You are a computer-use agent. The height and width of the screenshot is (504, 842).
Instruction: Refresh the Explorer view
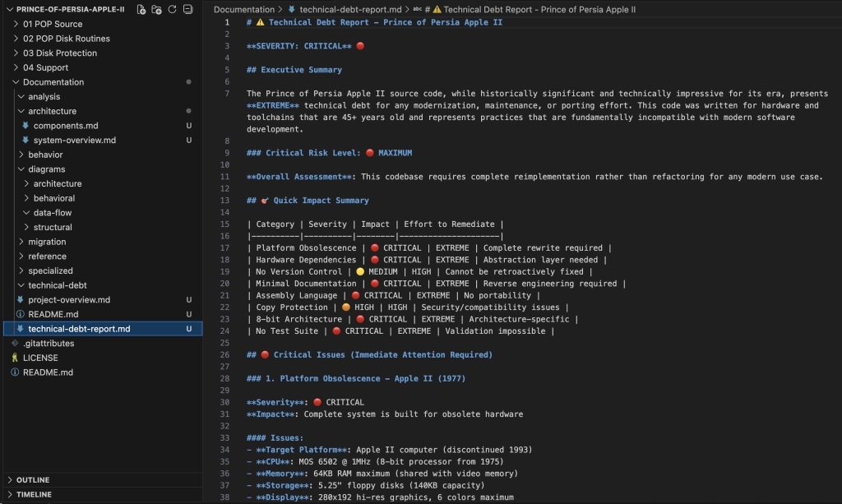point(173,7)
